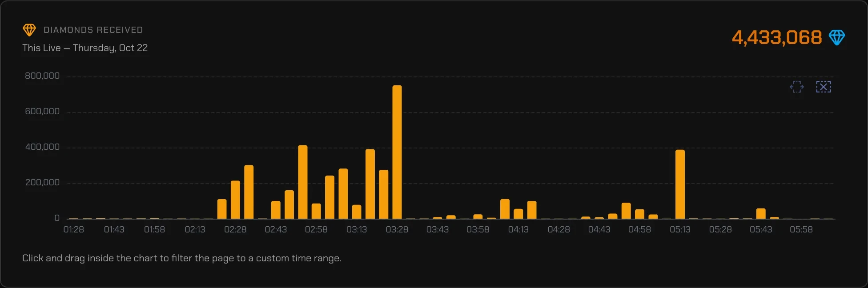Viewport: 868px width, 288px height.
Task: Click the 200,000 y-axis label
Action: point(42,182)
